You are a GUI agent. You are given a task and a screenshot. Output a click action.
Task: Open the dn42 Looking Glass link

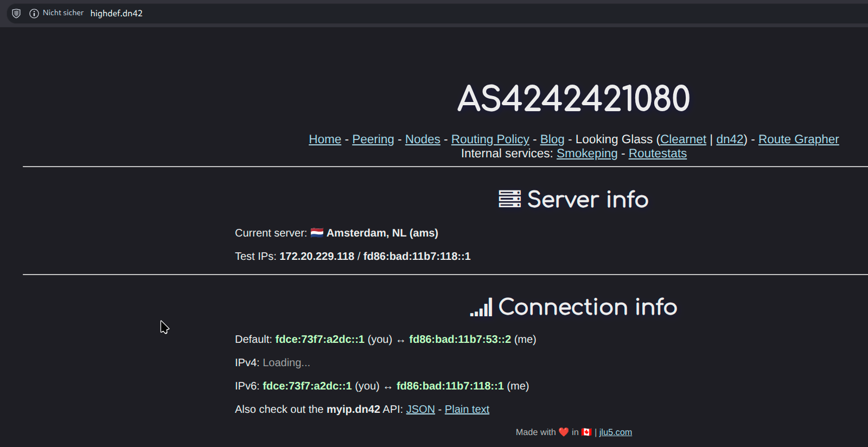(730, 139)
